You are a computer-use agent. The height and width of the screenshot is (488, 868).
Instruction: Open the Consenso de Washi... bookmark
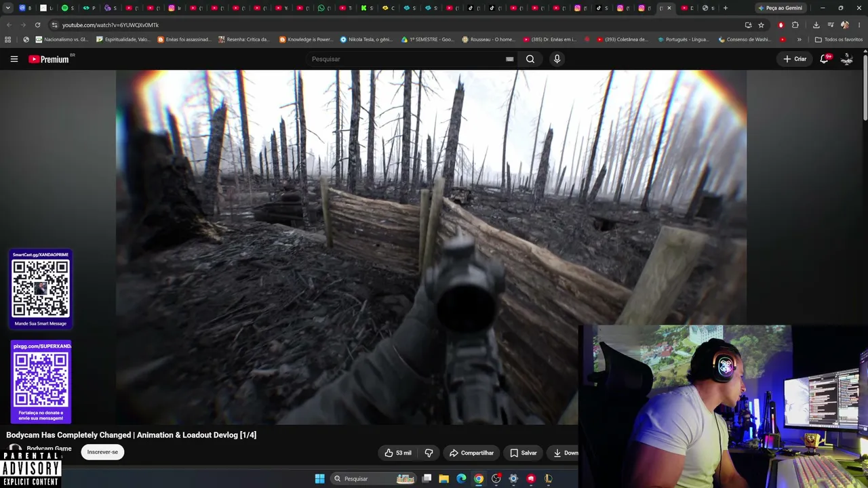point(745,39)
